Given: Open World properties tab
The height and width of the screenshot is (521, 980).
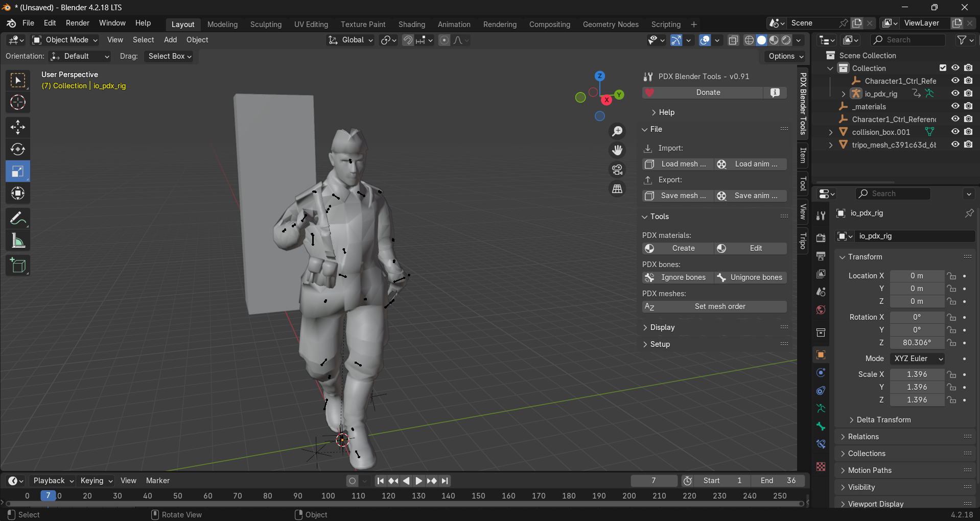Looking at the screenshot, I should (821, 310).
